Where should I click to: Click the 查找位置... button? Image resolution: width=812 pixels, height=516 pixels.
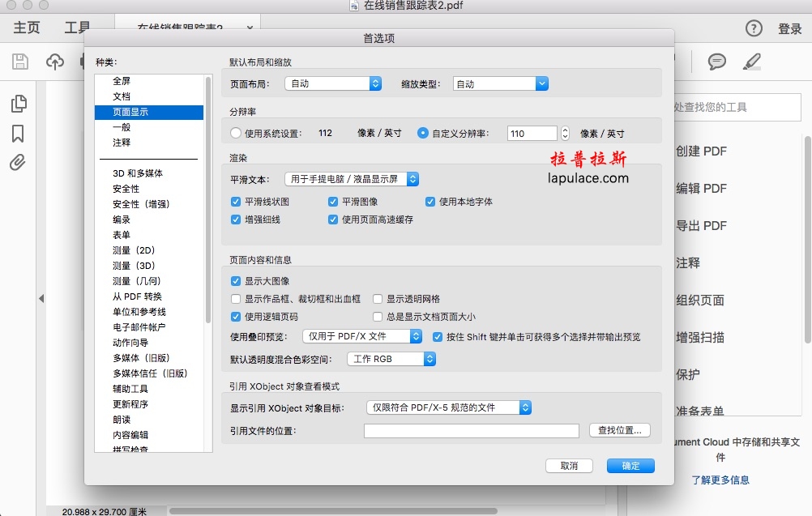tap(619, 431)
